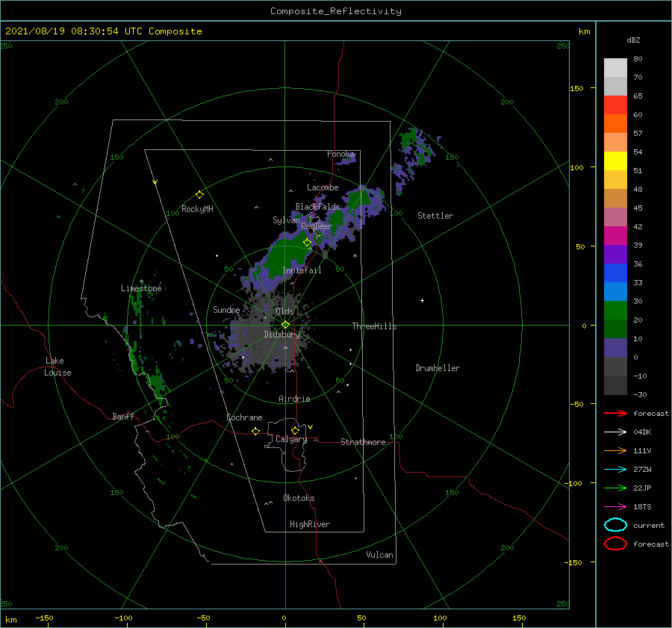Click the Banff town label

pos(123,416)
